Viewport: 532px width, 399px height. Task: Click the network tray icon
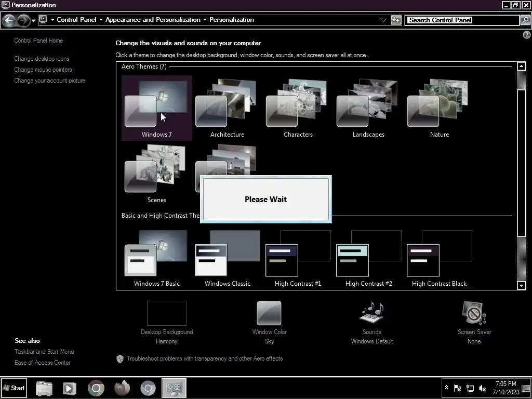pos(470,388)
